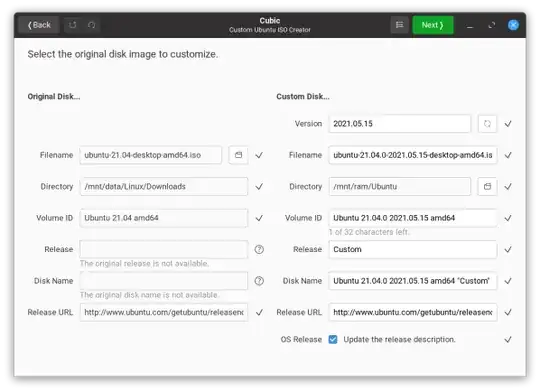The height and width of the screenshot is (392, 540).
Task: Toggle Update the release description checkbox
Action: click(333, 340)
